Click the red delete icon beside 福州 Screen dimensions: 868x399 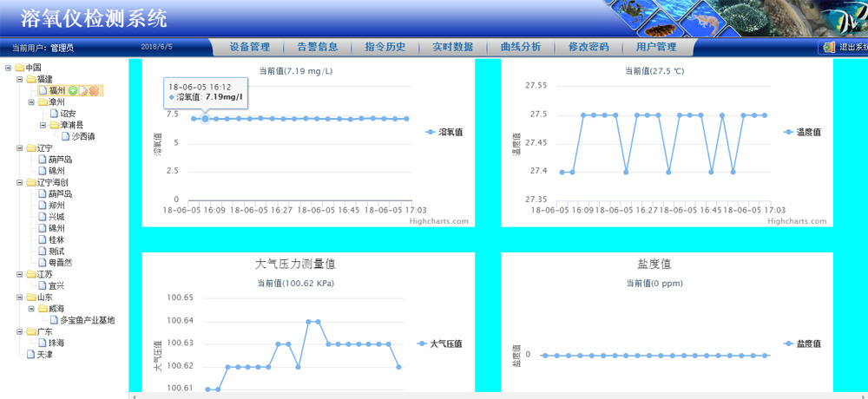click(94, 90)
